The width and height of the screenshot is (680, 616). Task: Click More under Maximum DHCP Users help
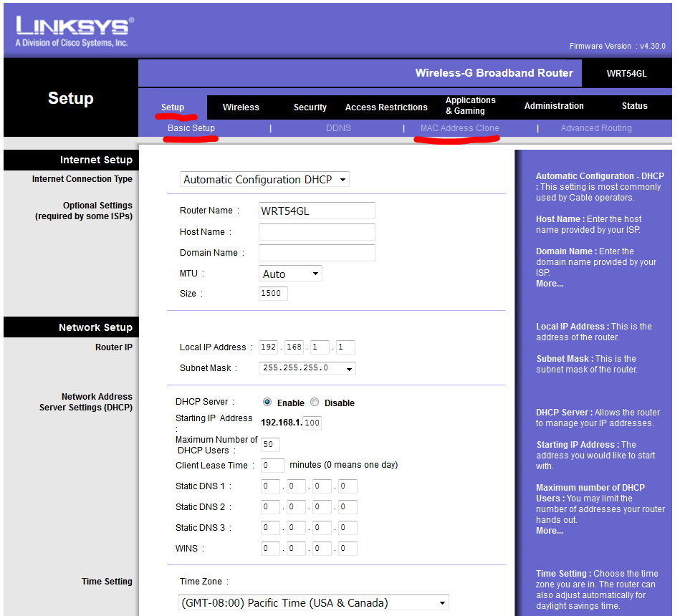(x=550, y=531)
